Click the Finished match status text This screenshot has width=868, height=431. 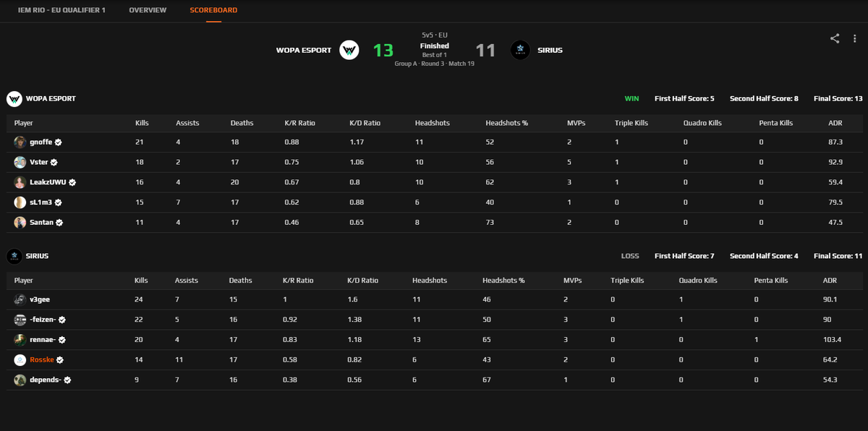point(434,46)
